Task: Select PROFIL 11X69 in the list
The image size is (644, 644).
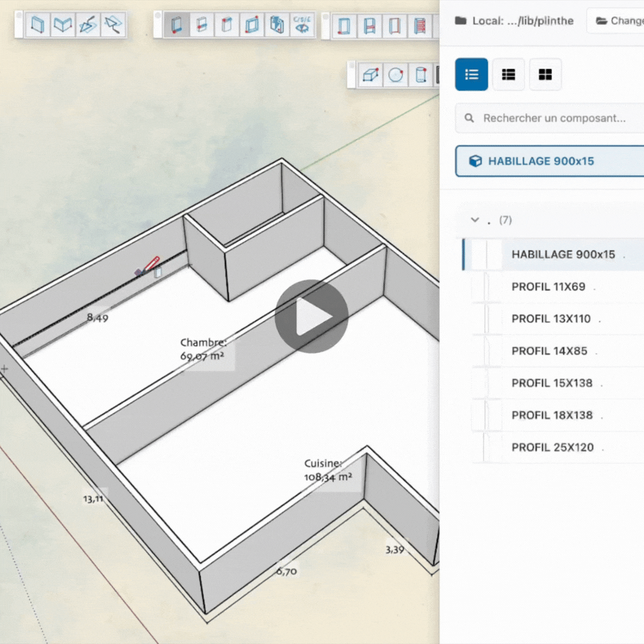Action: [x=548, y=287]
